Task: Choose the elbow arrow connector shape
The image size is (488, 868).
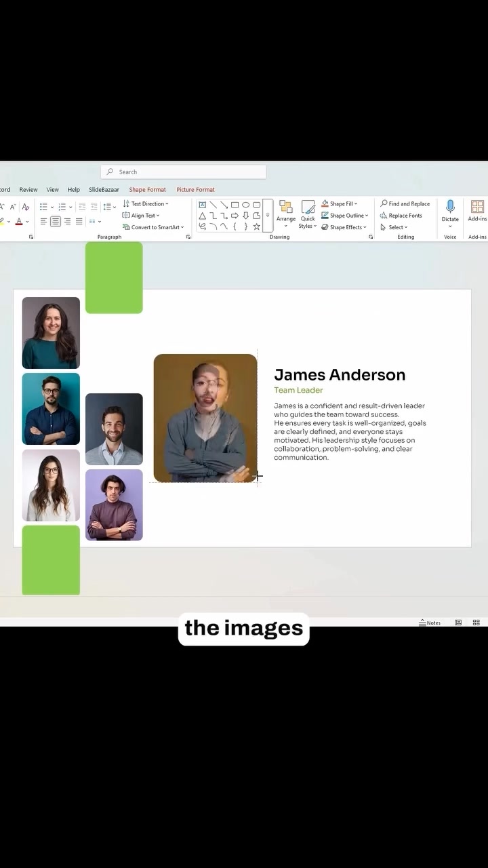Action: 224,216
